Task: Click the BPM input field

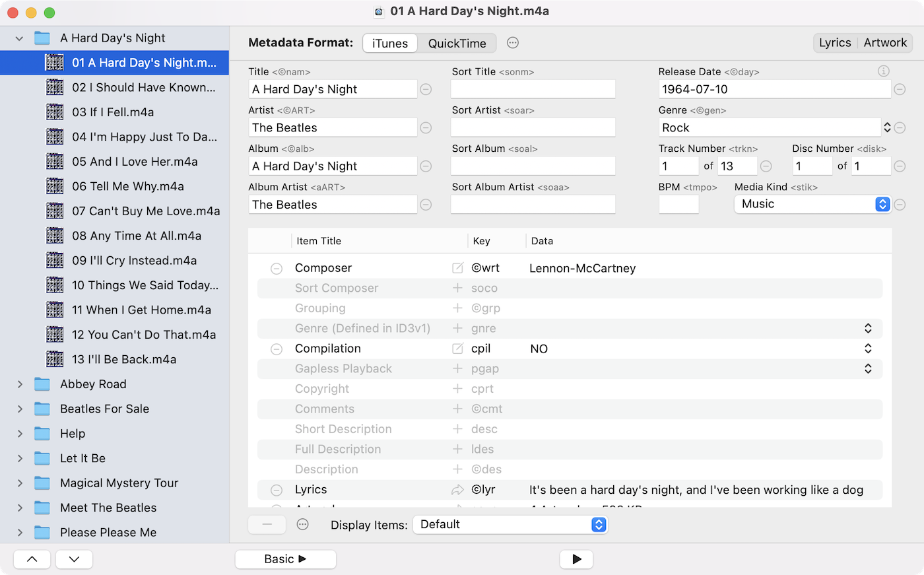Action: click(x=678, y=205)
